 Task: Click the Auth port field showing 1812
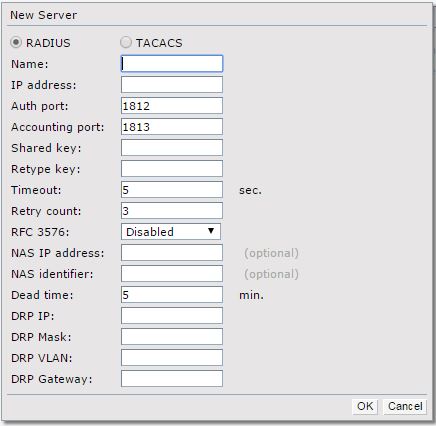coord(172,106)
